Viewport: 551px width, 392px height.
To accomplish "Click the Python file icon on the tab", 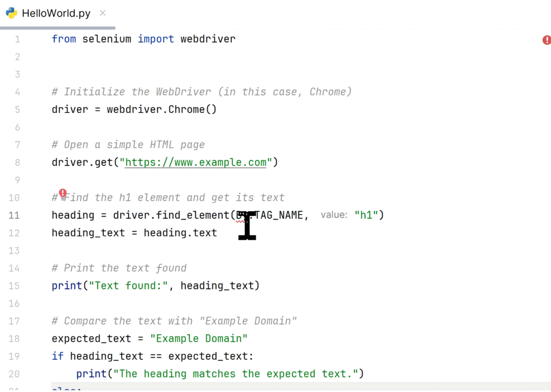I will coord(12,13).
